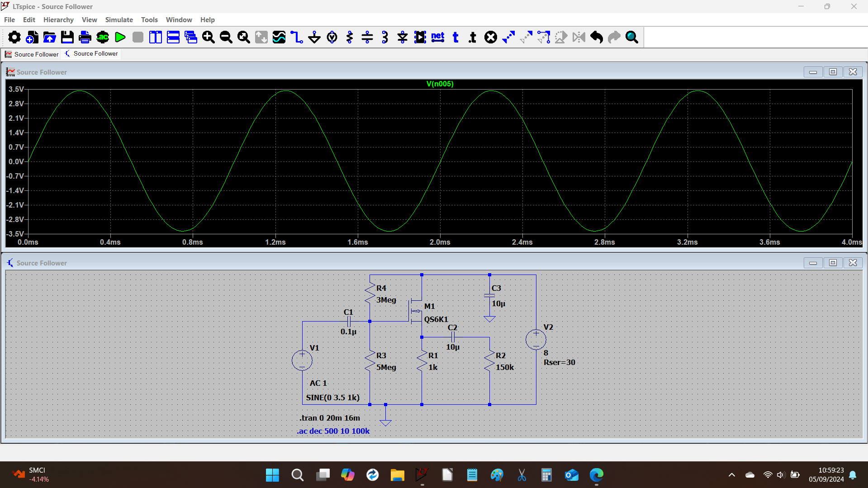Open the Window menu
The height and width of the screenshot is (488, 868).
(179, 20)
